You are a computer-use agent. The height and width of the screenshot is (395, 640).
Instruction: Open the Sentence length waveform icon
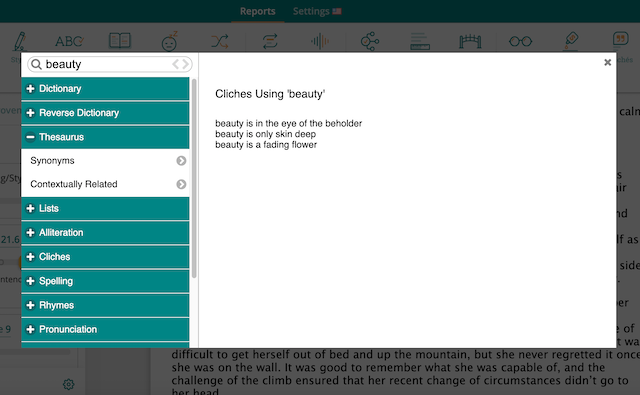click(x=320, y=41)
